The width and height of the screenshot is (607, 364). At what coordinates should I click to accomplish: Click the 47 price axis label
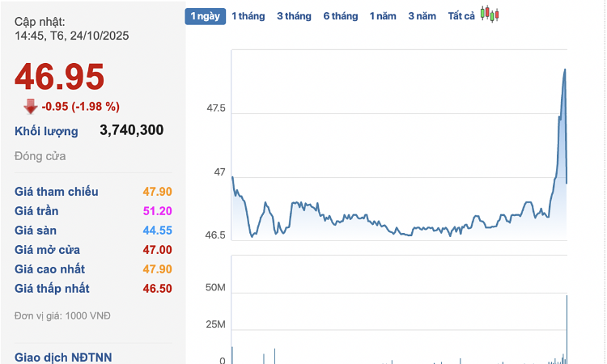coord(219,171)
